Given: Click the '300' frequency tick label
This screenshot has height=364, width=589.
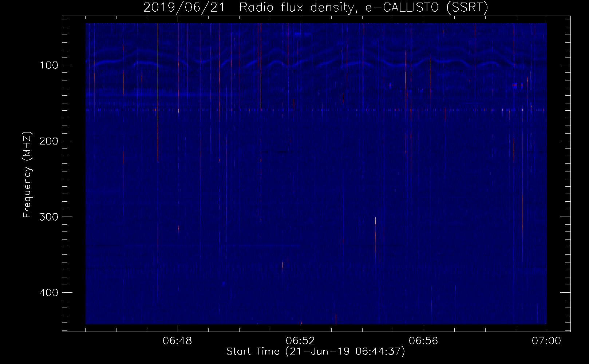Looking at the screenshot, I should click(49, 217).
